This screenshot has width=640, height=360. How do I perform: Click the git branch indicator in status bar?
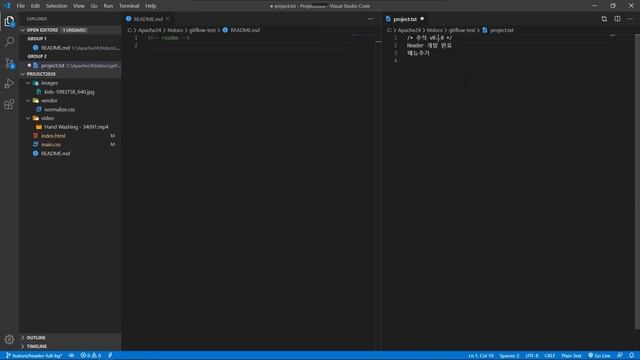[34, 356]
